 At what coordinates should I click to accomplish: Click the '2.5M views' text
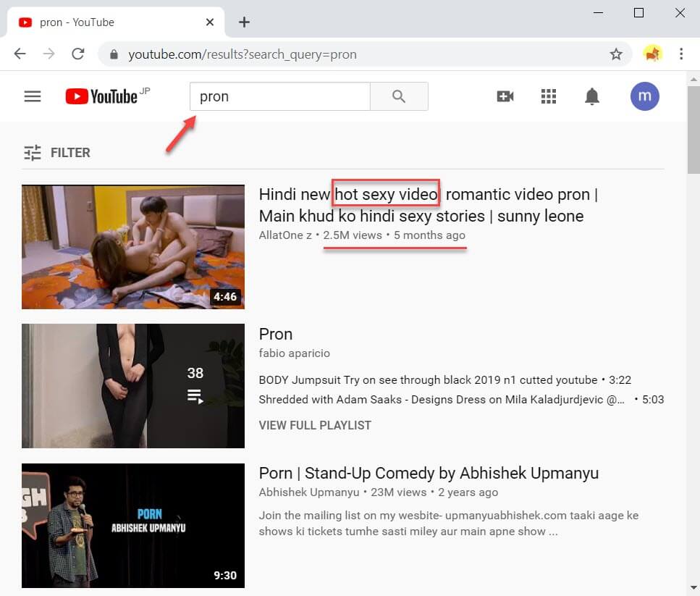(x=353, y=235)
